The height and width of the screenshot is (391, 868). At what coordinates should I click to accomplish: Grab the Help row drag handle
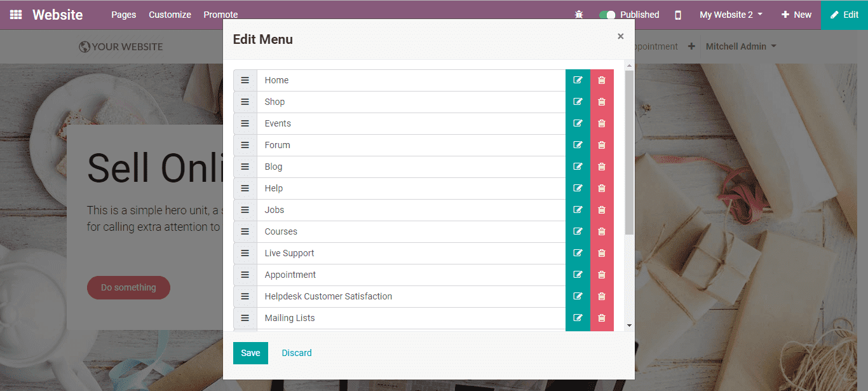pos(245,188)
